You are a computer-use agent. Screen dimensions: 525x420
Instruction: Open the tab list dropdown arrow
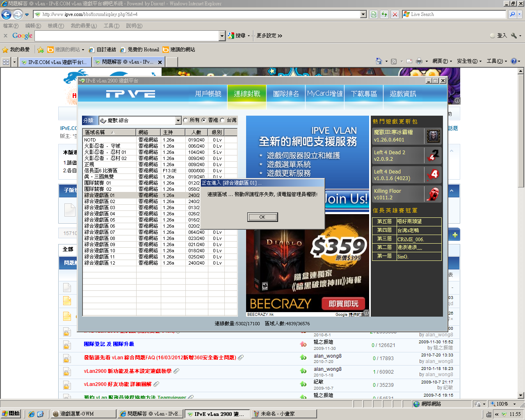coord(15,62)
